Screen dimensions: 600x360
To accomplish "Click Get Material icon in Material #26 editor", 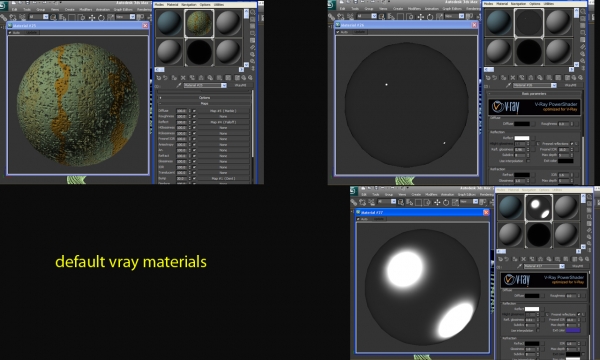I will pyautogui.click(x=488, y=78).
